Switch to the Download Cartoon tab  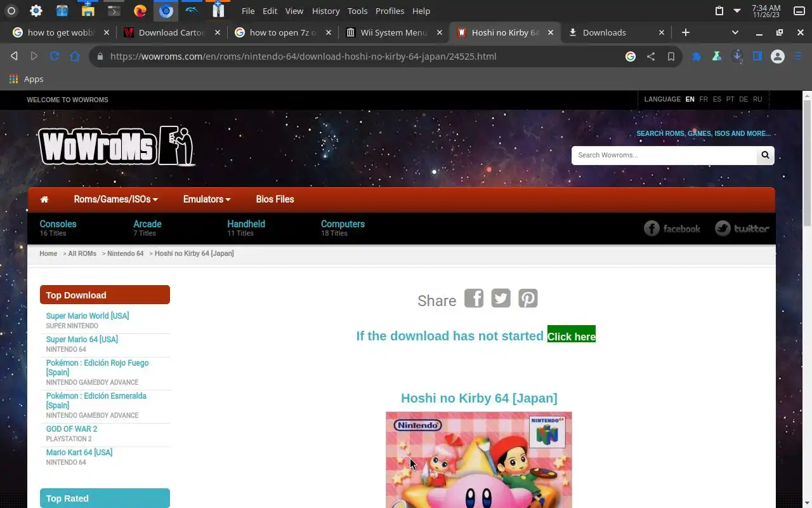point(171,32)
